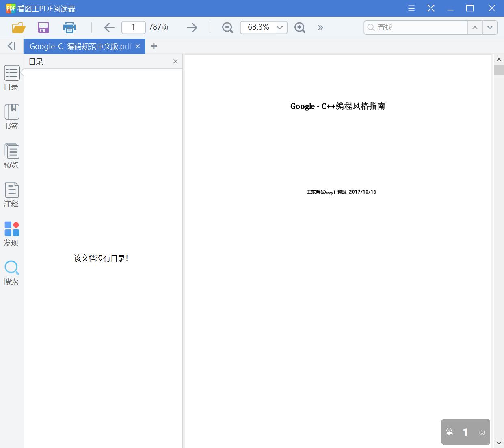Open the 预览 page preview panel
Screen dimensions: 504x448
click(x=11, y=155)
